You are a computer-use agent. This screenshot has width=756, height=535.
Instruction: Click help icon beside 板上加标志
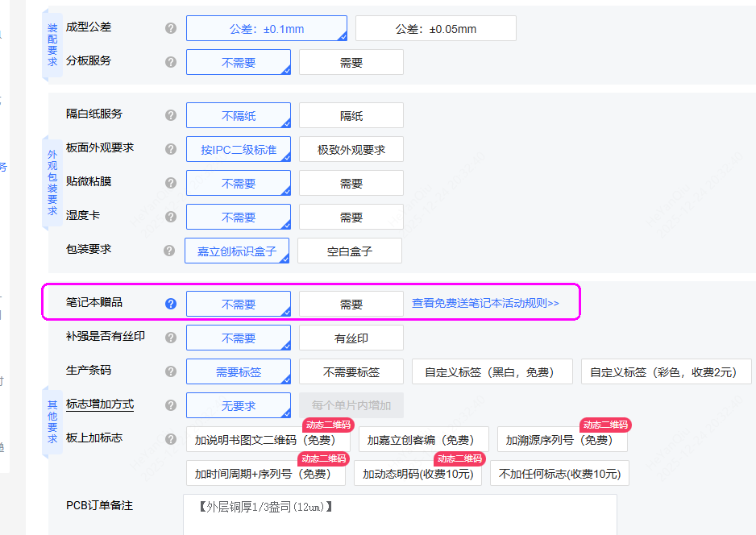(x=171, y=439)
